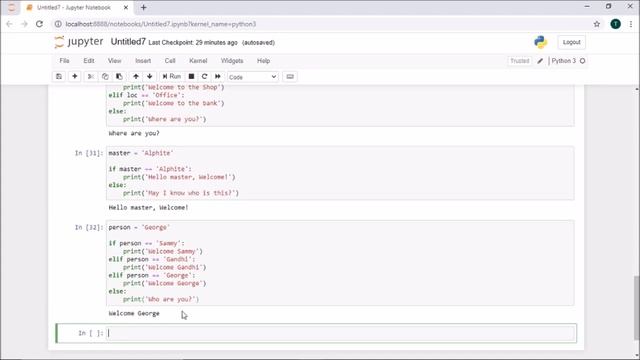This screenshot has width=640, height=360.
Task: Click the Trusted notebook indicator
Action: click(520, 61)
